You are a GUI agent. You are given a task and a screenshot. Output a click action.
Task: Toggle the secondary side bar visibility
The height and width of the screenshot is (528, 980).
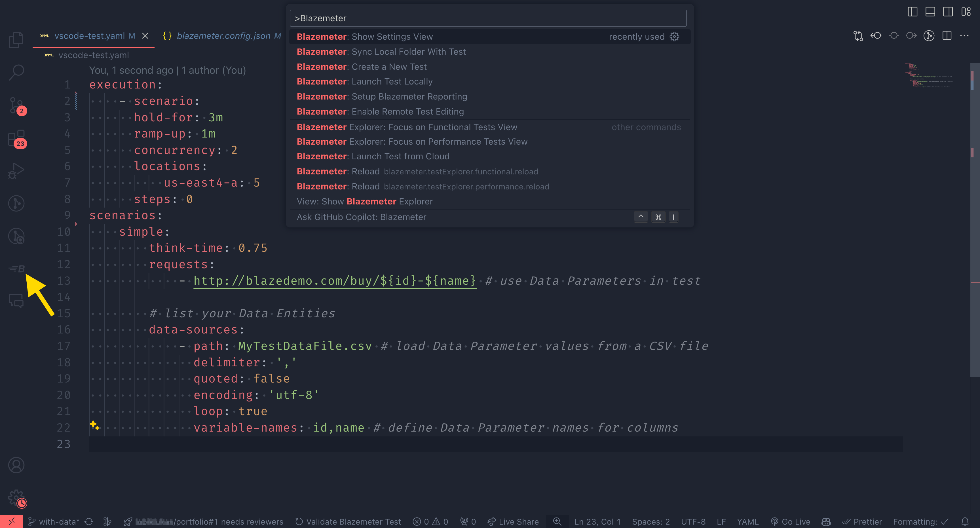pyautogui.click(x=948, y=12)
